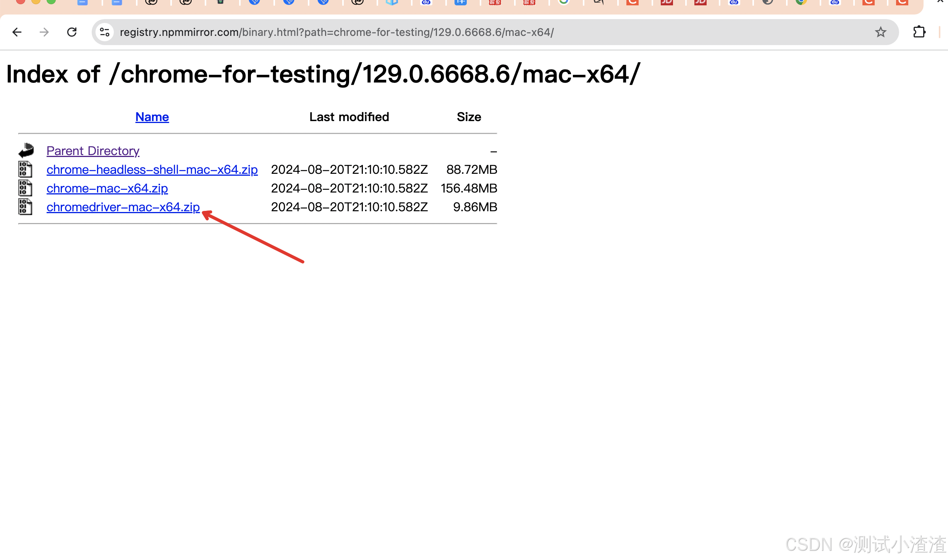Select the 解爱 tab
Screen dimensions: 948x560
pyautogui.click(x=495, y=3)
